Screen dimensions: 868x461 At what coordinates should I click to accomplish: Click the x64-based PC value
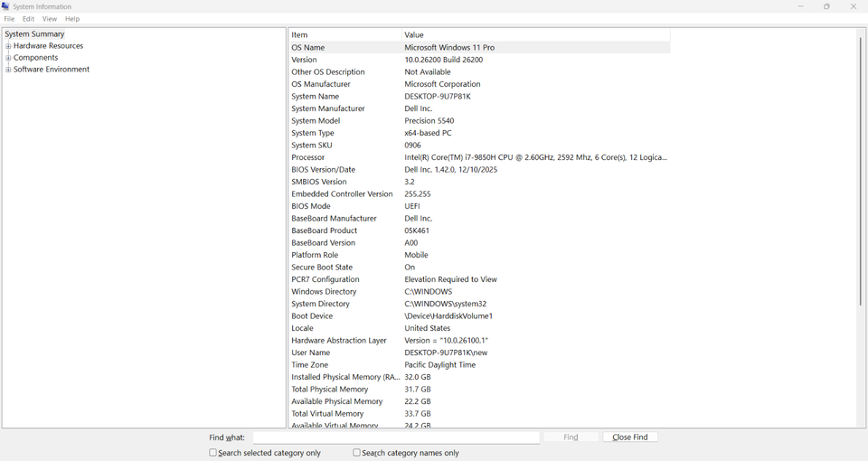(428, 133)
